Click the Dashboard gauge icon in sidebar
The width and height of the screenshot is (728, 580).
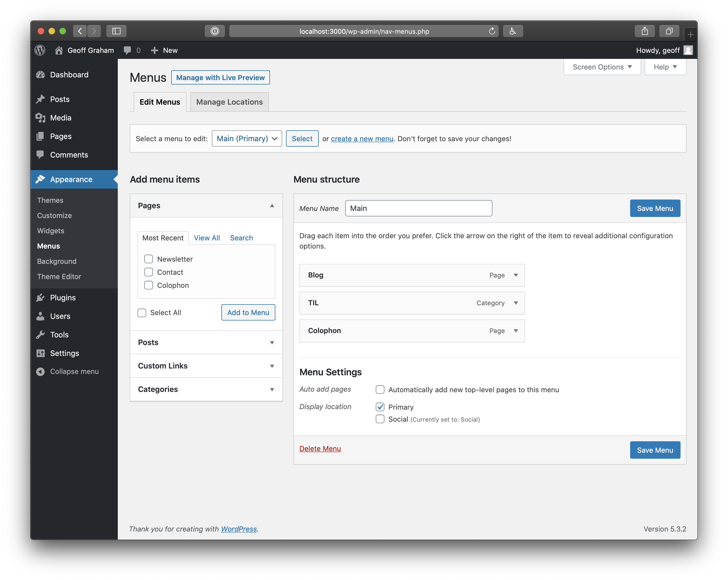41,75
